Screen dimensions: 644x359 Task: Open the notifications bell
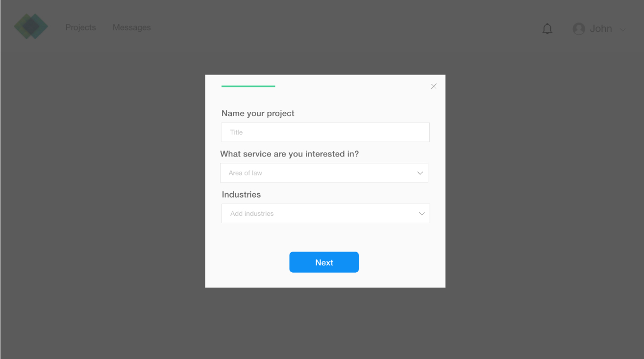click(547, 29)
